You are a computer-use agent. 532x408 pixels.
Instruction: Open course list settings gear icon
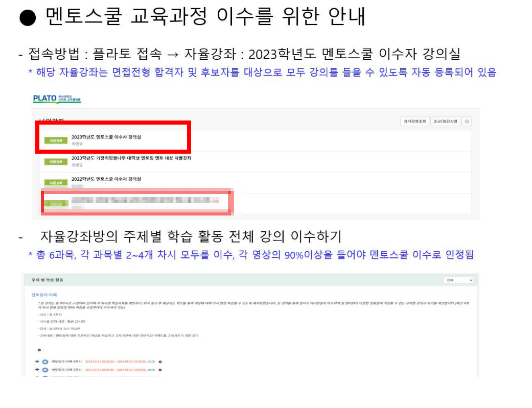coord(467,122)
